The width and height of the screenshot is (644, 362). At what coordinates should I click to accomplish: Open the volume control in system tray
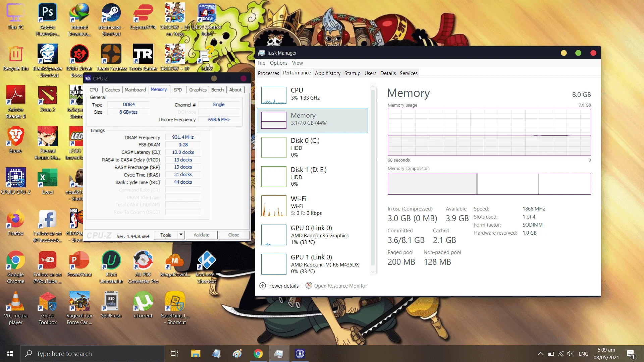pos(570,354)
